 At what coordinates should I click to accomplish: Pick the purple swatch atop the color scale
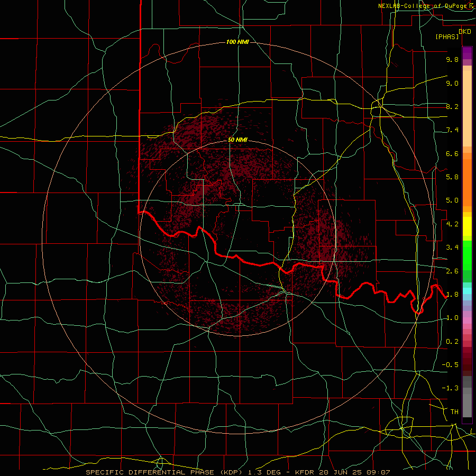(x=467, y=51)
